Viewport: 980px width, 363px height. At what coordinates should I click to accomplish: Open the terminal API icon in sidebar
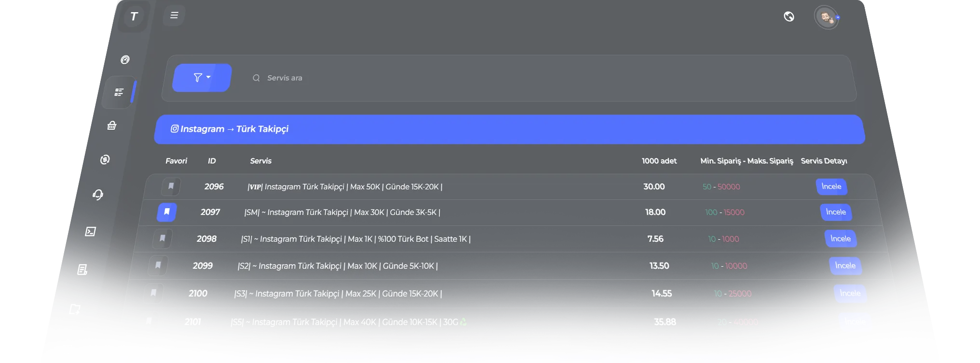[x=90, y=232]
